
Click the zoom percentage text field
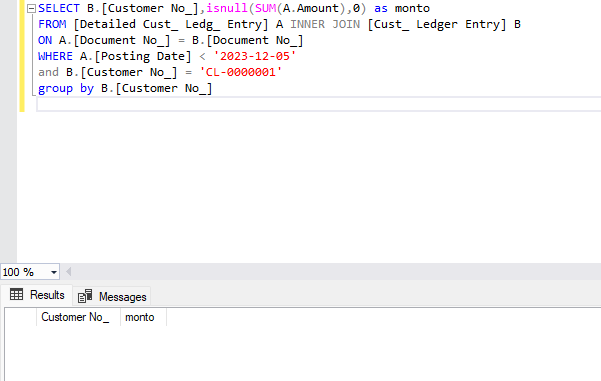[x=25, y=273]
